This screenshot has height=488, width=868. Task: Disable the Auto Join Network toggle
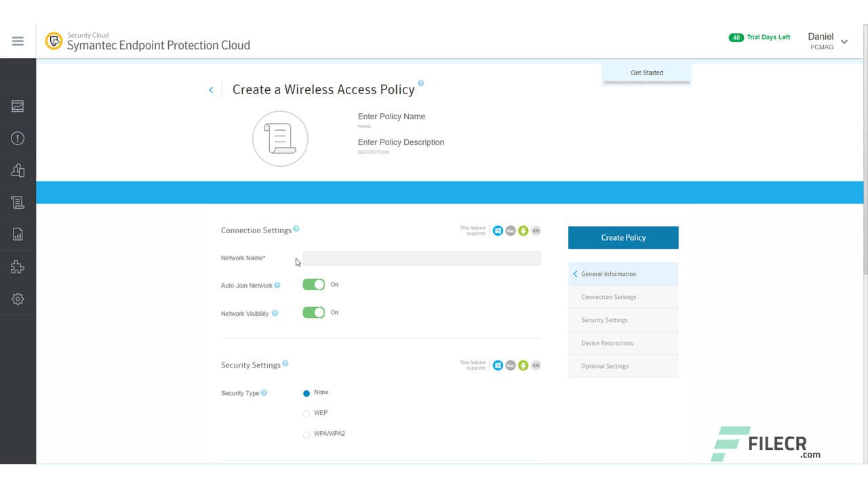click(313, 284)
